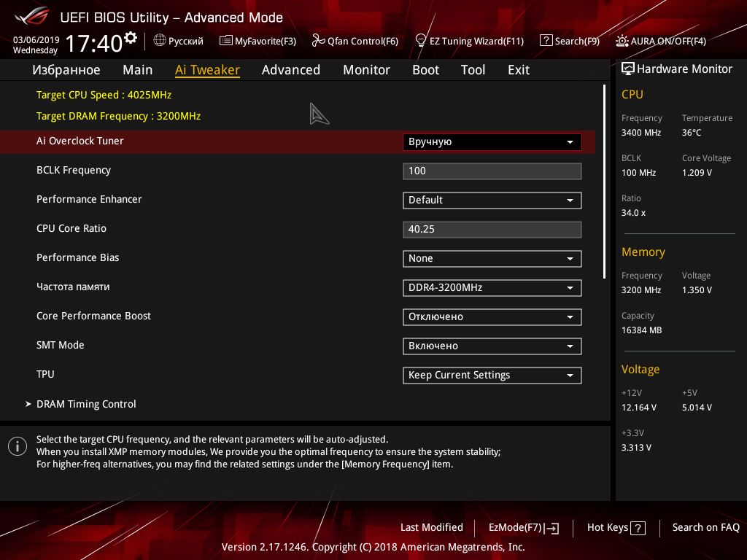This screenshot has height=560, width=747.
Task: Click the Search question mark icon
Action: pyautogui.click(x=546, y=41)
